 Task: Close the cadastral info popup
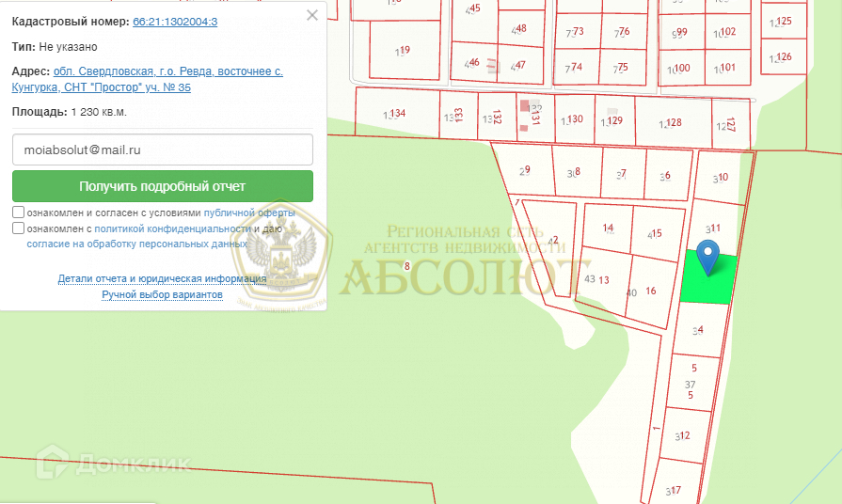click(x=312, y=15)
